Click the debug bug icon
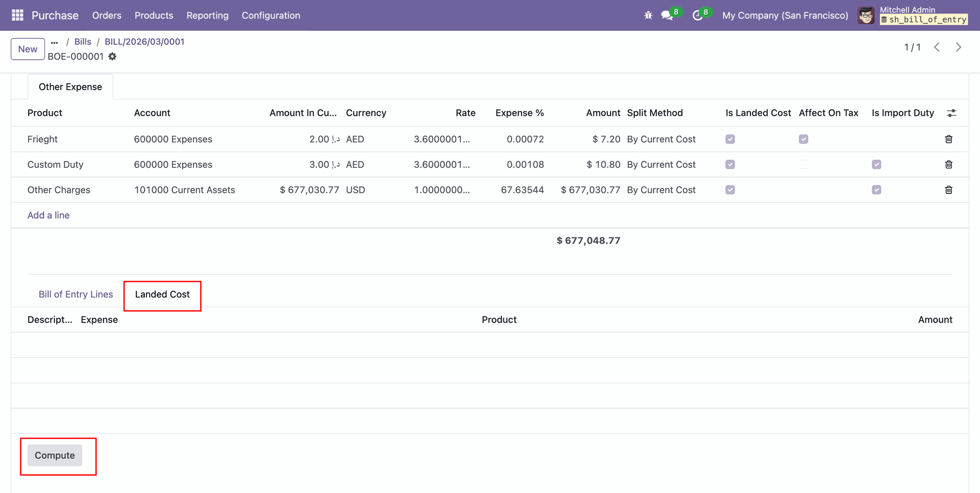The width and height of the screenshot is (980, 493). click(x=648, y=15)
